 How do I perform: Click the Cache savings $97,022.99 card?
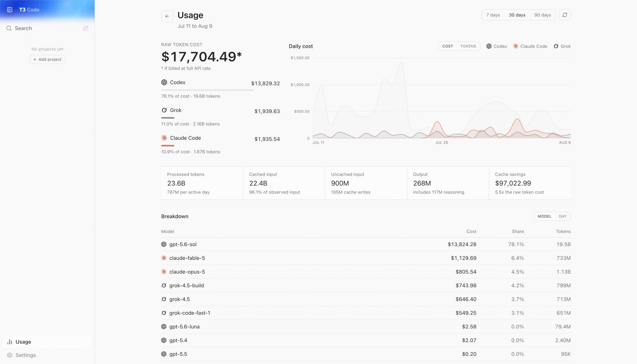[x=530, y=183]
